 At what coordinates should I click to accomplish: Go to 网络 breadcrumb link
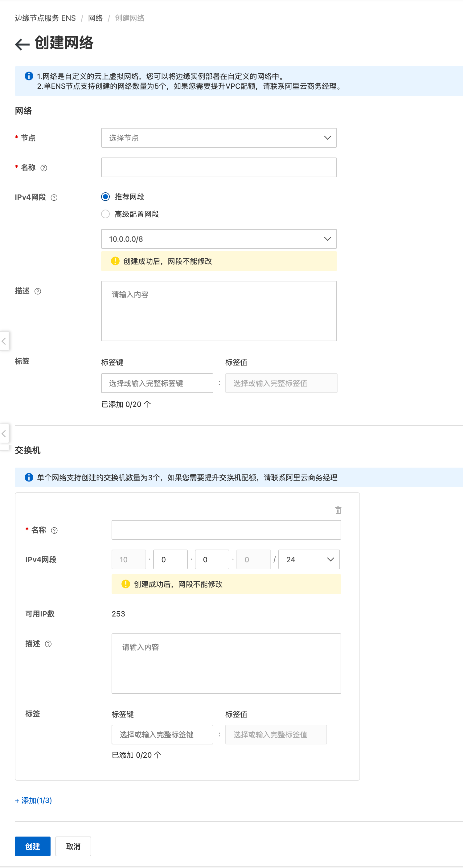click(x=95, y=18)
